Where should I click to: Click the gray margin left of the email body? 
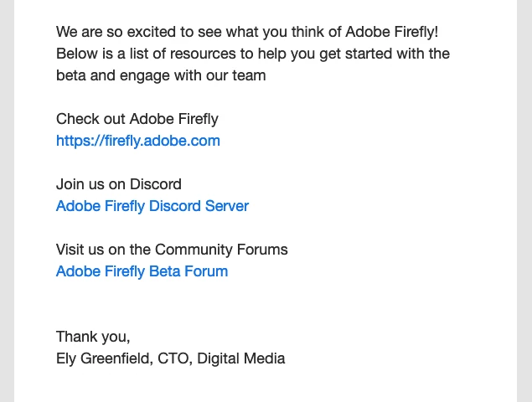[x=7, y=201]
